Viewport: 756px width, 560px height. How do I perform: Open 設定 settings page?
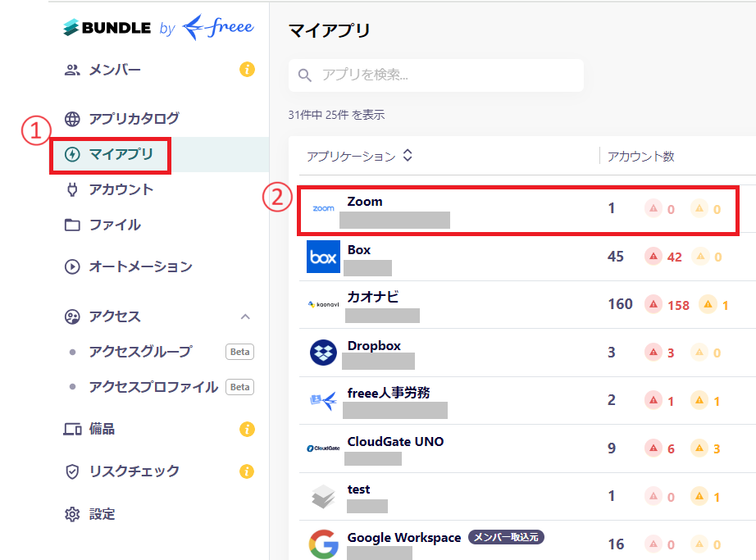[x=102, y=514]
